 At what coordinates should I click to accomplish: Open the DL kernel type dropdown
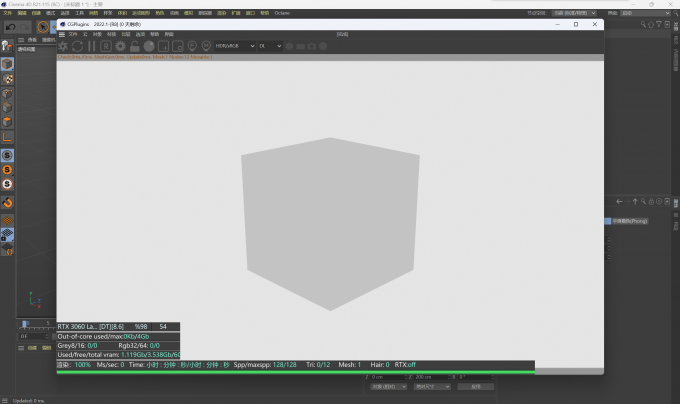(270, 46)
